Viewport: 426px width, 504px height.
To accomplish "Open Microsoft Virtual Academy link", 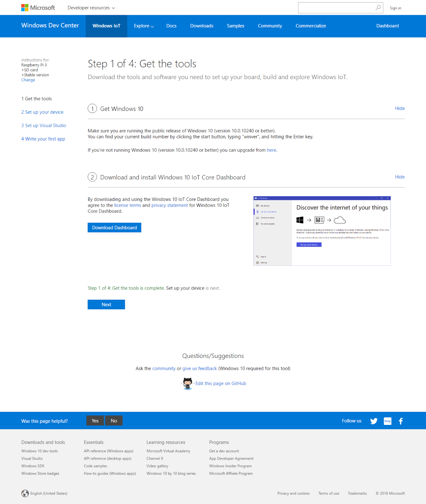I will click(168, 451).
